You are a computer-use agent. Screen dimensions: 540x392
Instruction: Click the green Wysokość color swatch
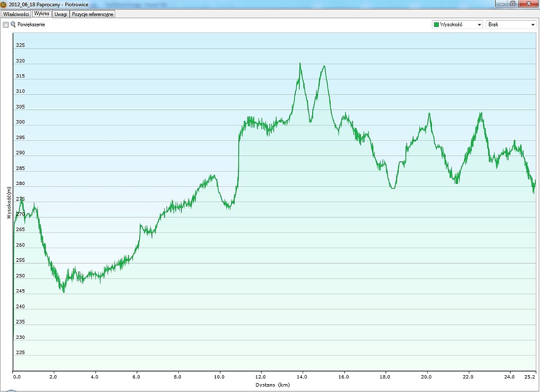click(436, 25)
